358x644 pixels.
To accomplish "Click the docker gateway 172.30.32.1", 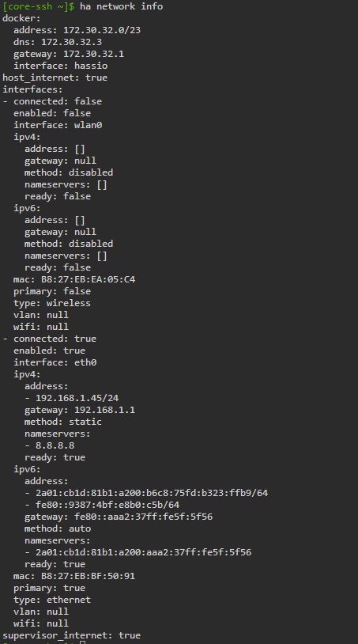I will [x=93, y=54].
